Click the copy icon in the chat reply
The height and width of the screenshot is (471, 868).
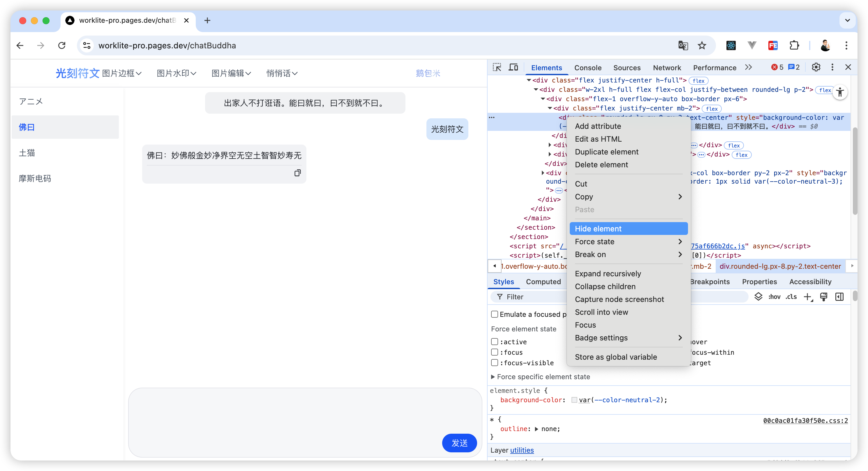(x=297, y=173)
